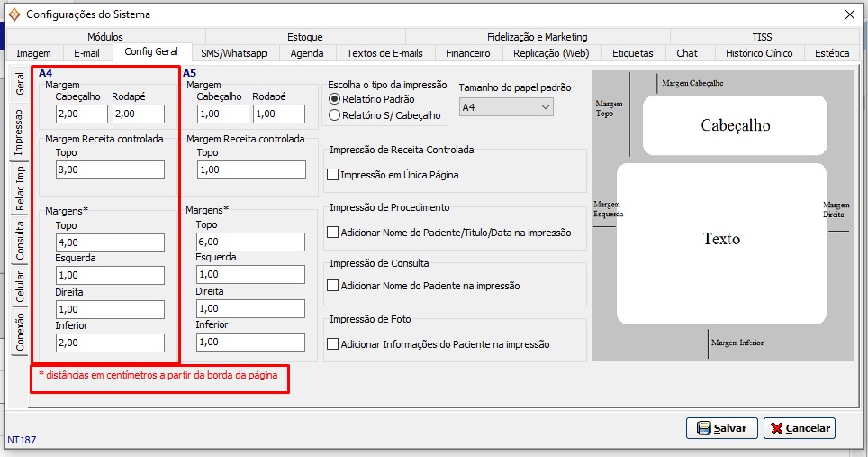Toggle Adicionar Informações do Paciente na impressão
Image resolution: width=868 pixels, height=457 pixels.
(333, 344)
